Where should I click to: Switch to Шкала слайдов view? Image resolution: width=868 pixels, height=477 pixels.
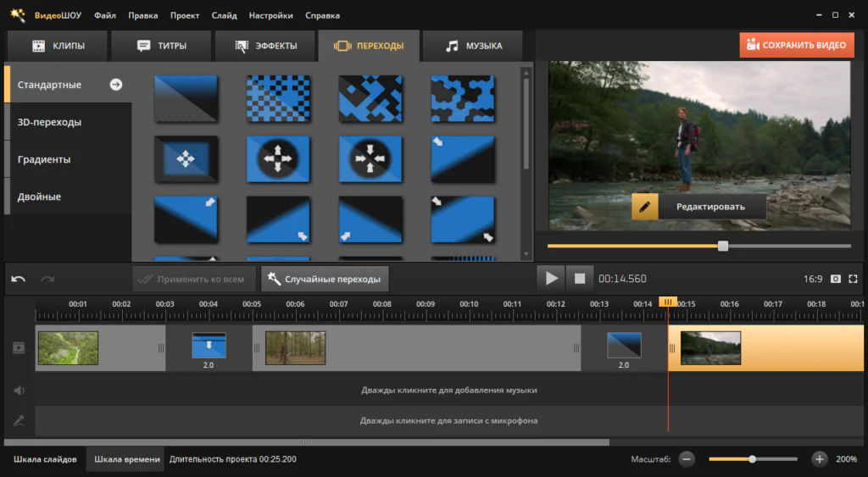coord(45,459)
